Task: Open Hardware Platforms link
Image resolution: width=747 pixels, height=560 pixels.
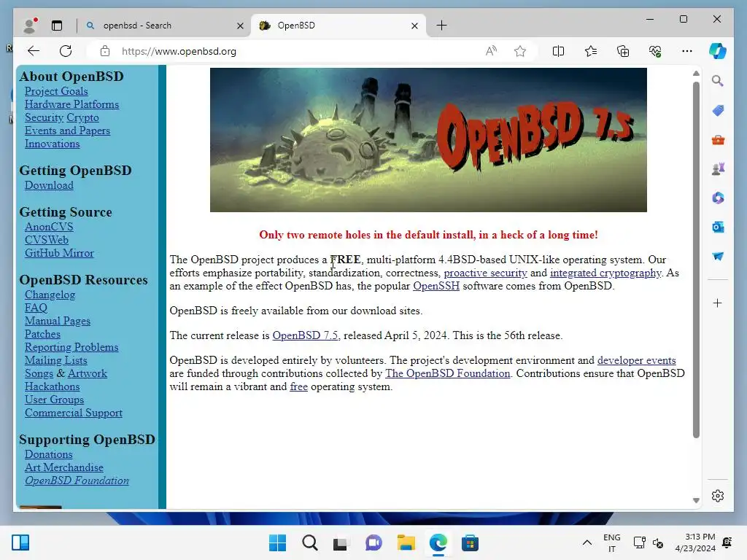Action: [x=72, y=104]
